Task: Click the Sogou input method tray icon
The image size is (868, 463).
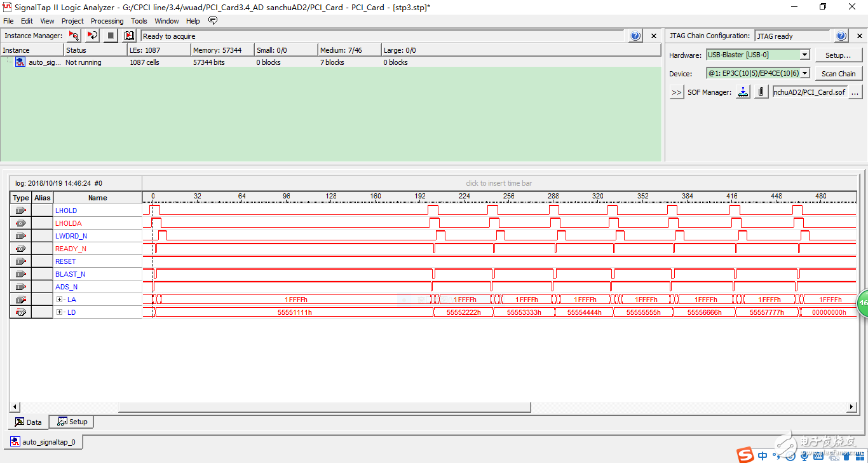Action: [745, 455]
